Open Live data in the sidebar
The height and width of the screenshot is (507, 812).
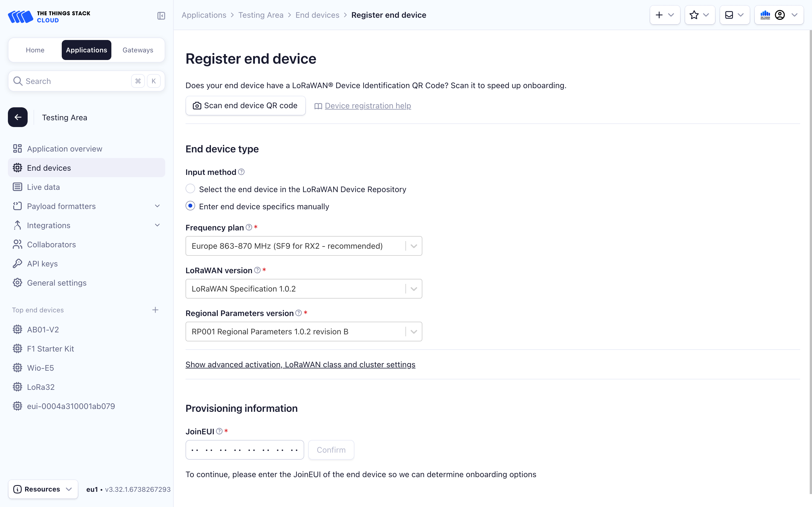pyautogui.click(x=43, y=187)
